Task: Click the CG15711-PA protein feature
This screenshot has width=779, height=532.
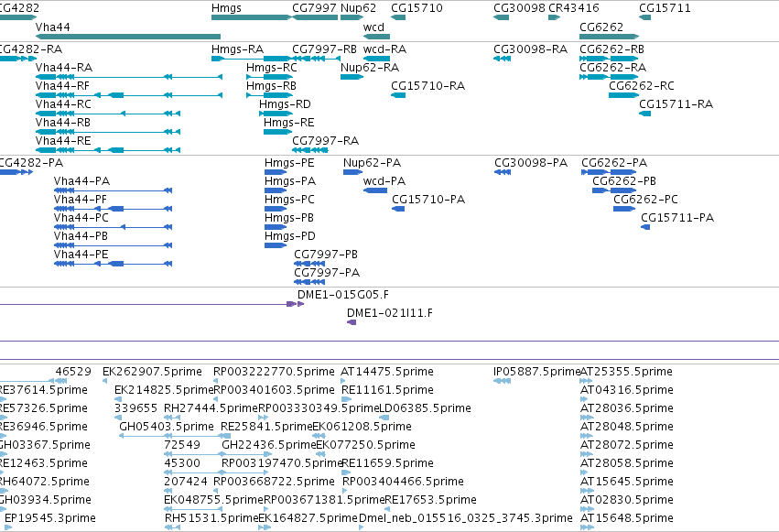Action: tap(645, 227)
